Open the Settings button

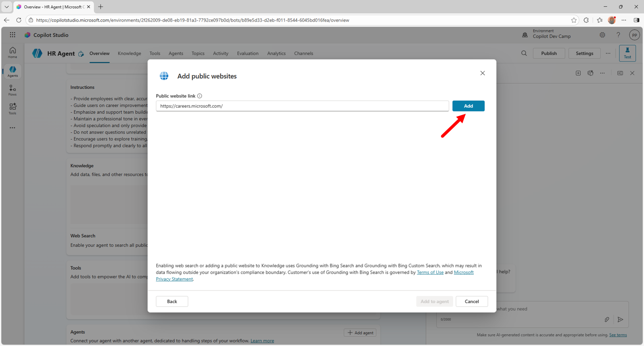[584, 53]
